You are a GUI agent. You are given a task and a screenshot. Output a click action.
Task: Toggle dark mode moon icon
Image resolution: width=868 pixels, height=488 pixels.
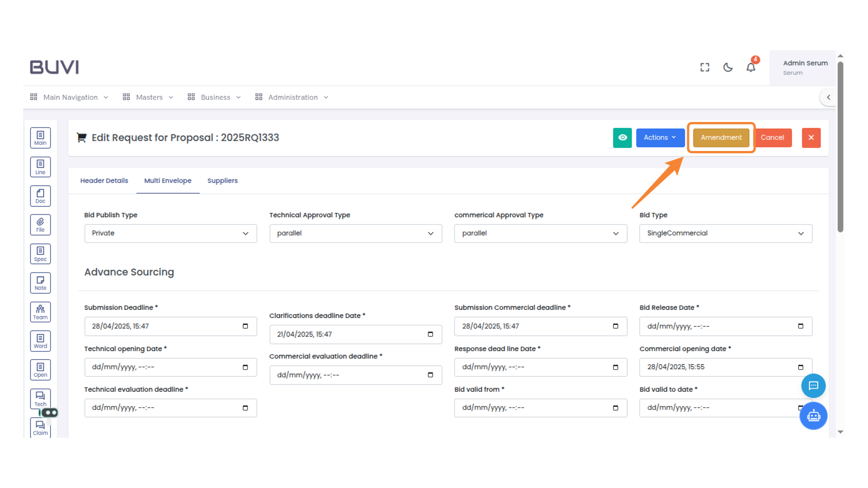point(727,67)
